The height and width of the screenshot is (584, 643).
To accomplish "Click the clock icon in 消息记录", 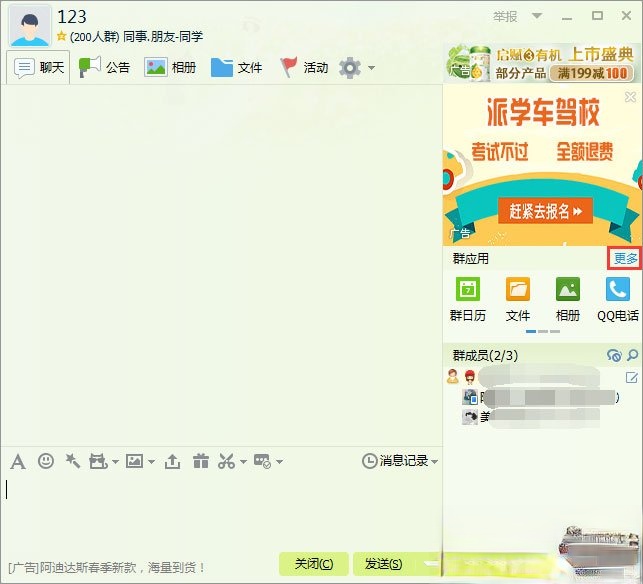I will click(369, 461).
